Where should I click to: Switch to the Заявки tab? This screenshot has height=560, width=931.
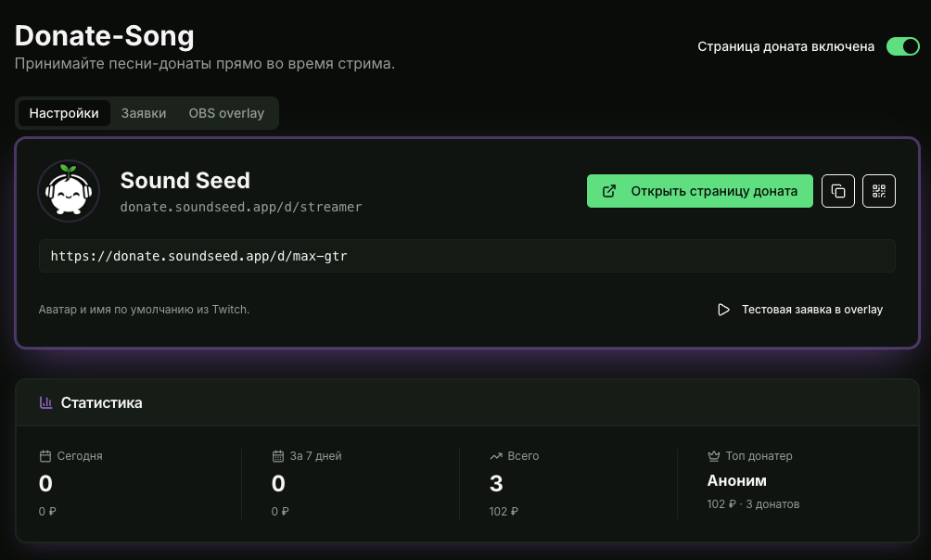pyautogui.click(x=144, y=113)
